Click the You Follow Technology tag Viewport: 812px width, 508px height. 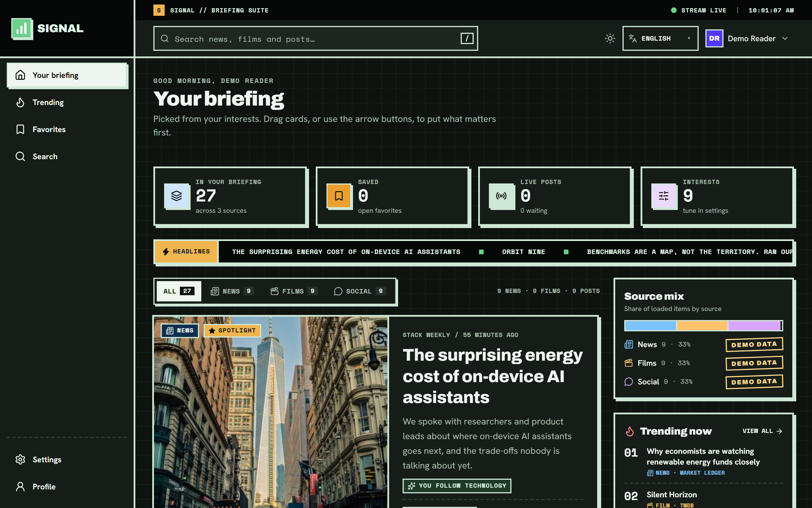[457, 486]
